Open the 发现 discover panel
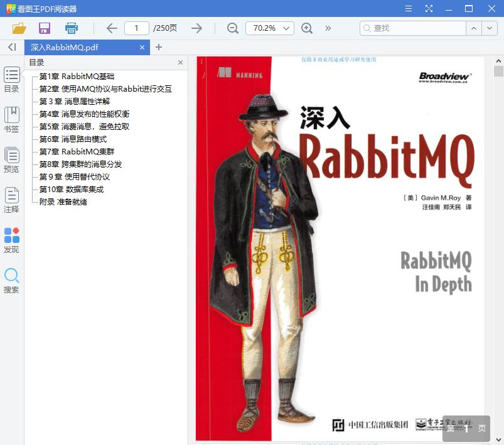 [11, 240]
